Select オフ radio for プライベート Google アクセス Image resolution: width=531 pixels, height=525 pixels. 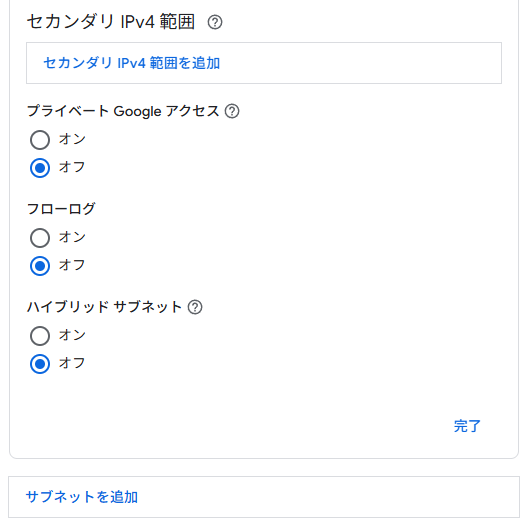[40, 168]
